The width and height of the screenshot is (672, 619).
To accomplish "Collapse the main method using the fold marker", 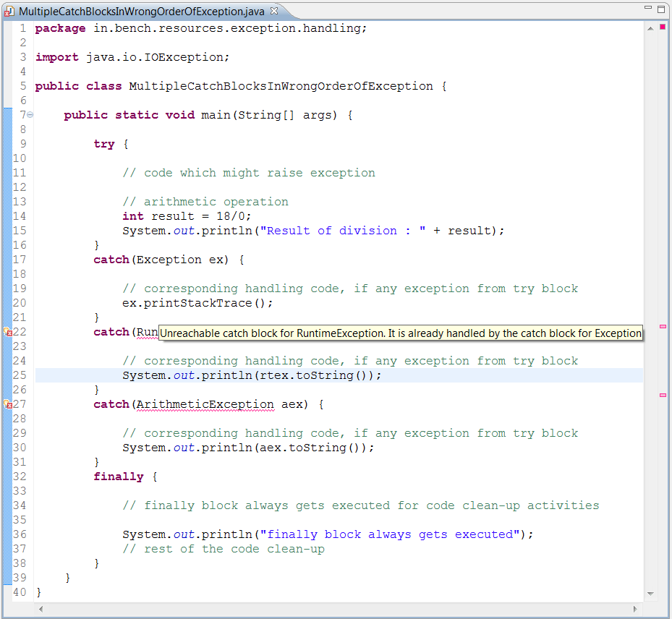I will point(30,114).
